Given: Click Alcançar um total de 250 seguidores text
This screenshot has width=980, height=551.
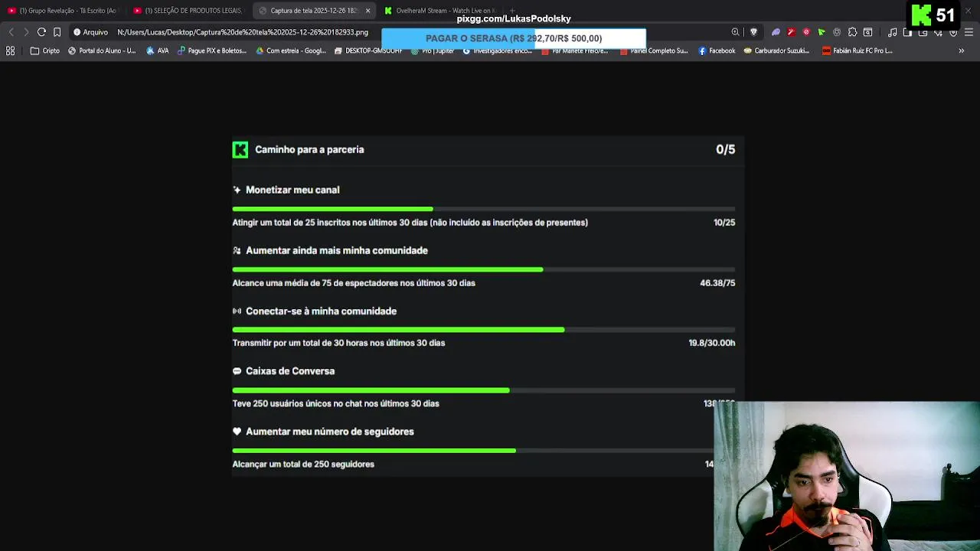Looking at the screenshot, I should click(303, 465).
